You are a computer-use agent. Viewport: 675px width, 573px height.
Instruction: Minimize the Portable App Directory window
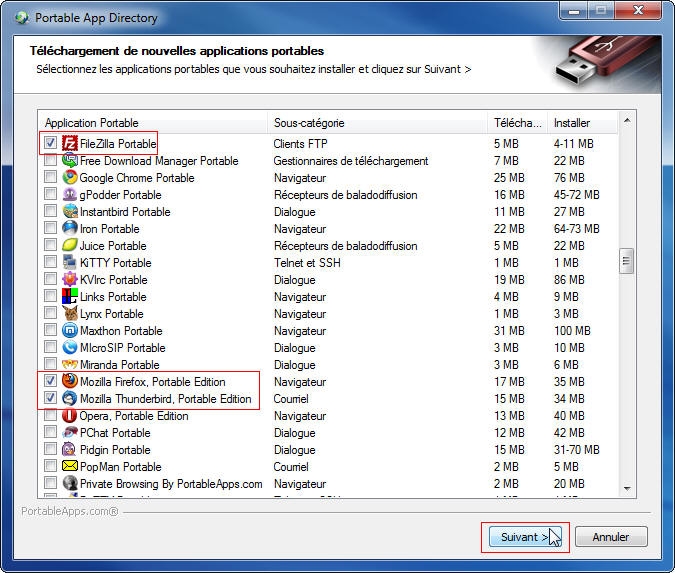pyautogui.click(x=573, y=11)
